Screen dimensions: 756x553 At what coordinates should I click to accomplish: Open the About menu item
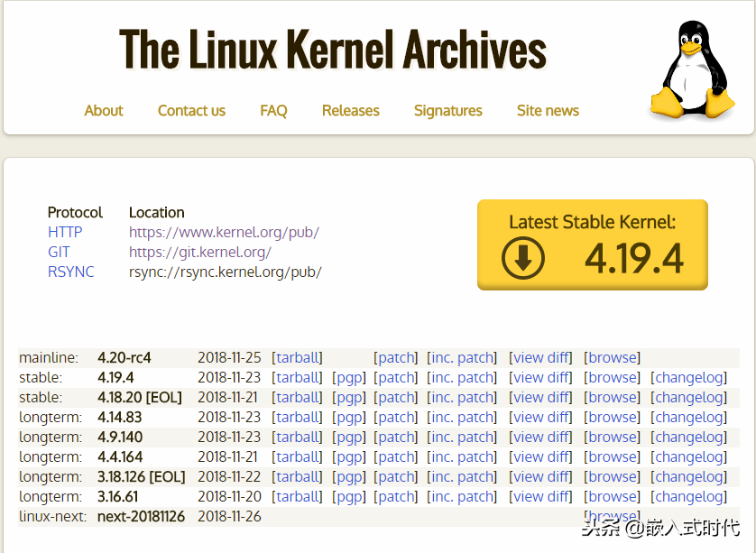coord(104,110)
